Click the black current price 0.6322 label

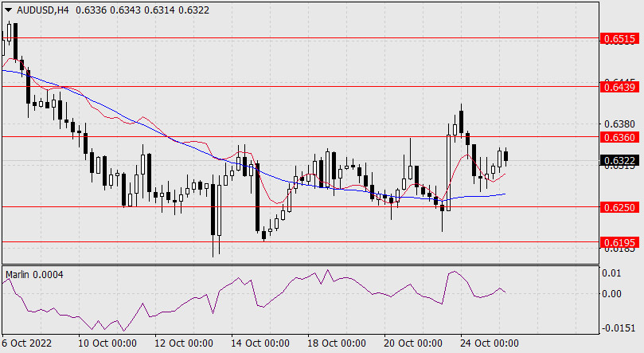tap(619, 161)
